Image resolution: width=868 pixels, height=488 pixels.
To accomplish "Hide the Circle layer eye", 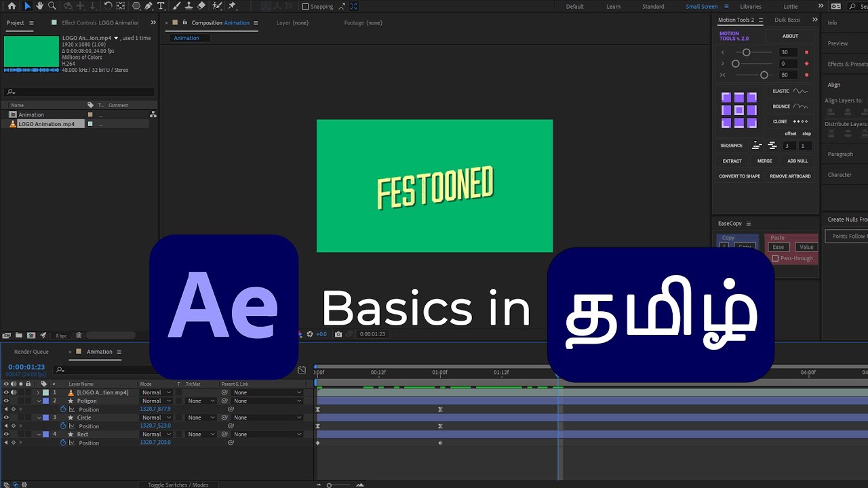I will click(x=6, y=418).
